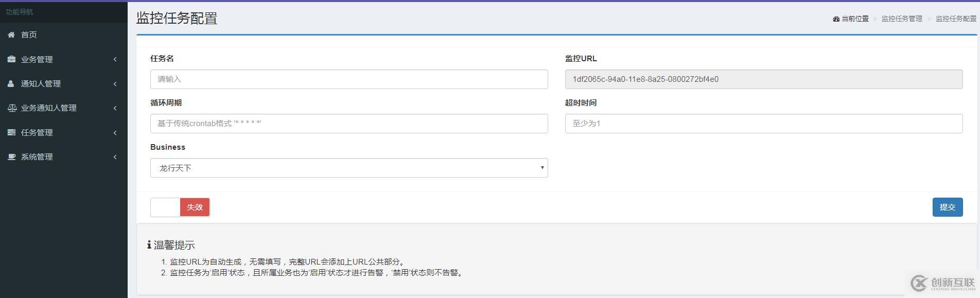Viewport: 980px width, 298px height.
Task: Click the briefcase icon for 业务管理
Action: (11, 59)
